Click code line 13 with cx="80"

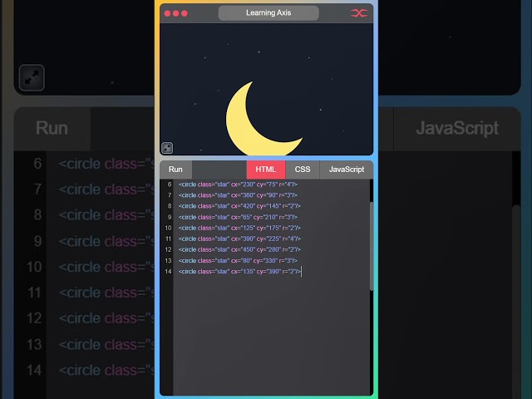pos(238,260)
